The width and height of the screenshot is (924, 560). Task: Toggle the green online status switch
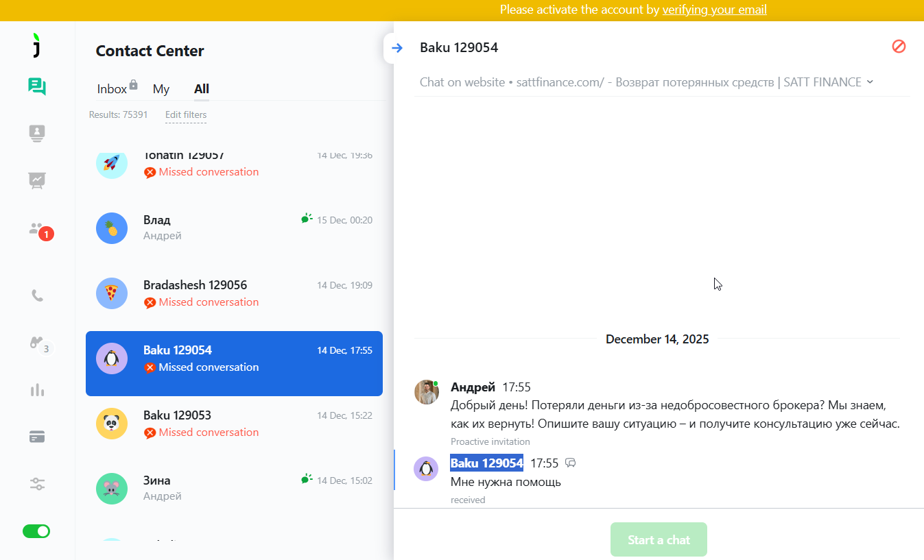tap(36, 531)
